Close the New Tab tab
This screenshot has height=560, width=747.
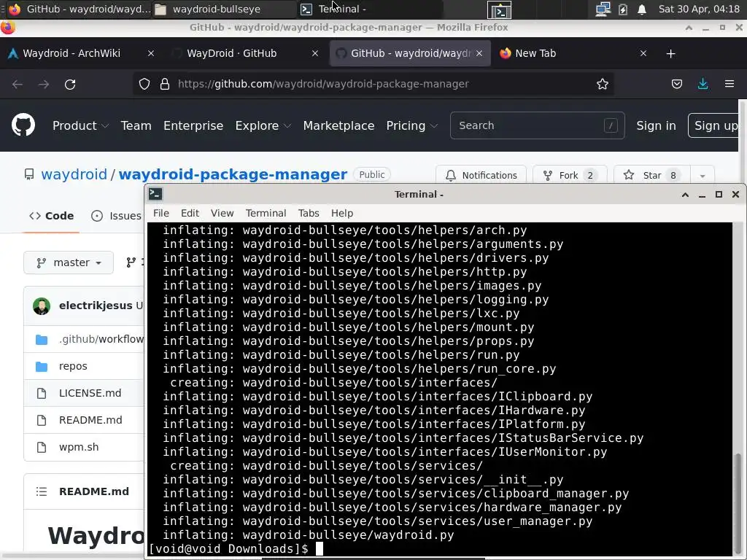click(643, 53)
